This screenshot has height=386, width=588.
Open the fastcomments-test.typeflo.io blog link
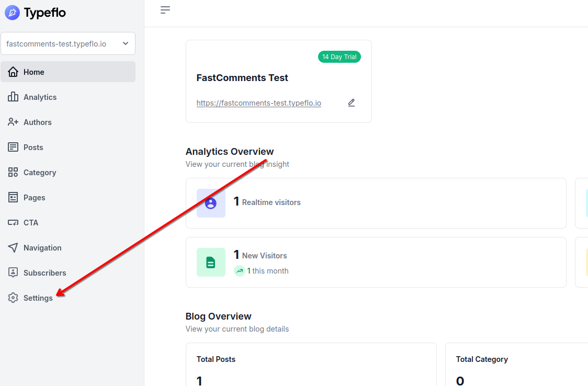click(x=259, y=103)
